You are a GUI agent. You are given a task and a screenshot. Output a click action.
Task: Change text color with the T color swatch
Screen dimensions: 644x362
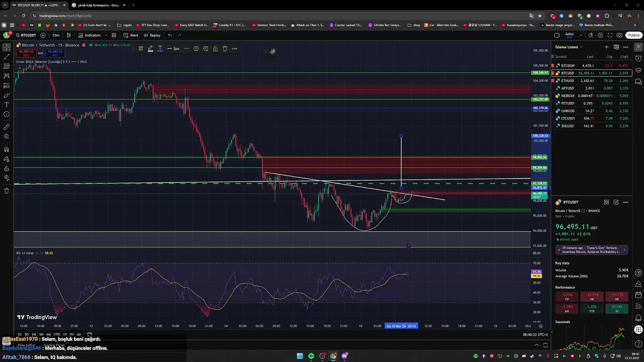pyautogui.click(x=160, y=49)
